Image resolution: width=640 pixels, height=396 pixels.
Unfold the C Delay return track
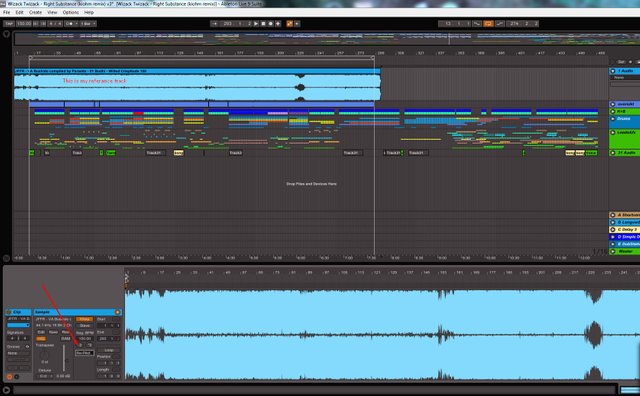point(613,229)
